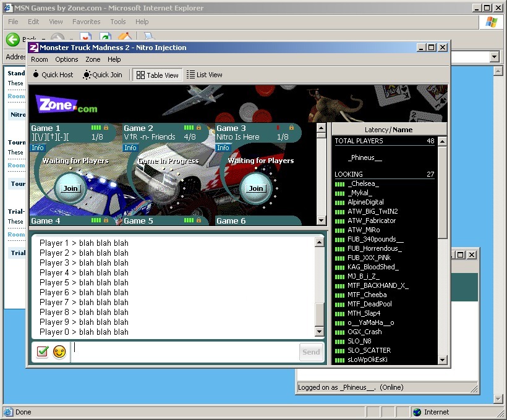Open the Internet Explorer Favorites menu
Screen dimensions: 507x420
(87, 22)
